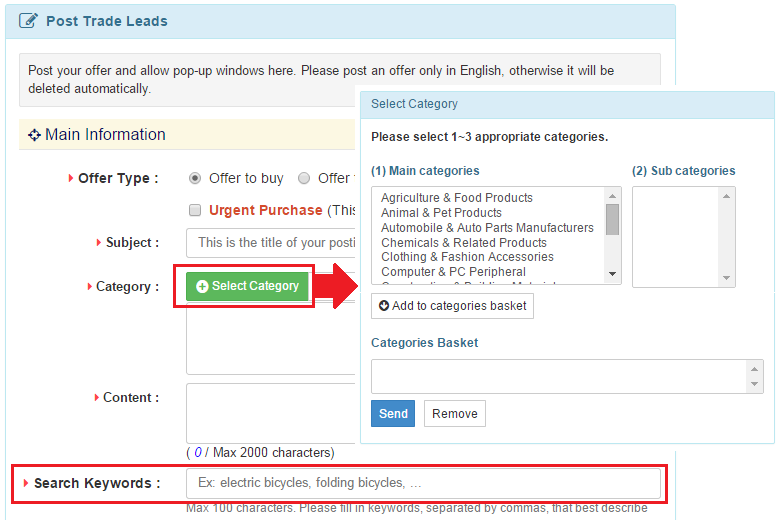The image size is (780, 520).
Task: Select Computer & PC Peripheral category
Action: [453, 272]
